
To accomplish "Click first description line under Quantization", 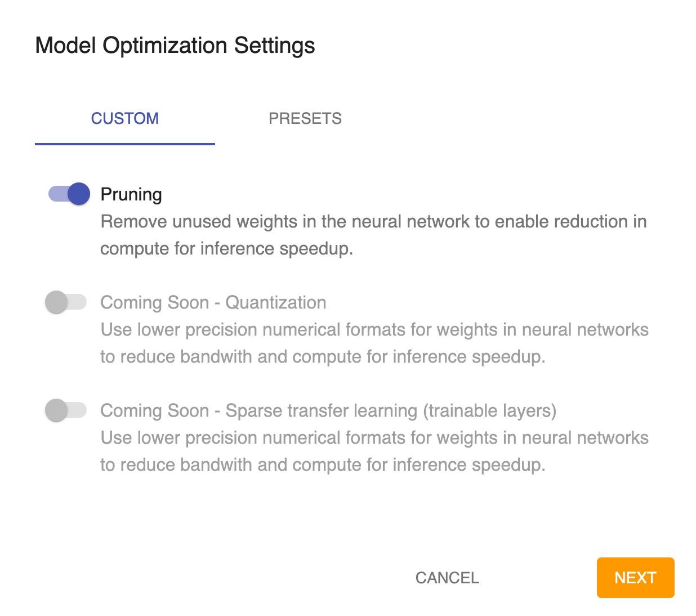I will (374, 329).
